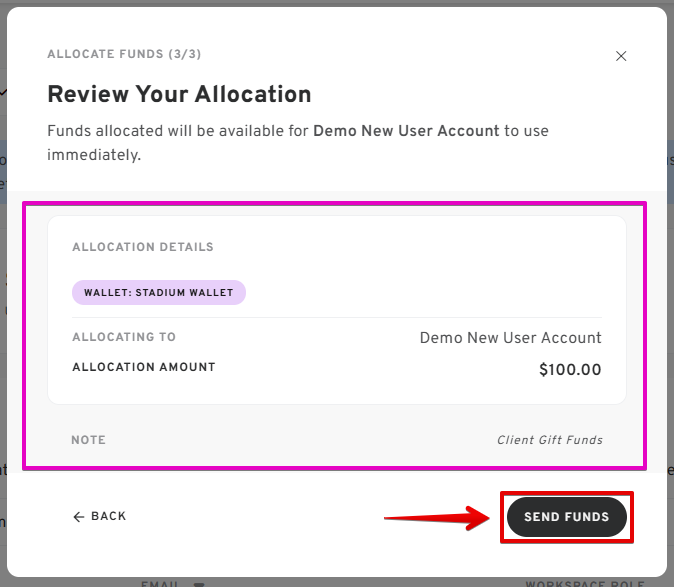This screenshot has height=587, width=674.
Task: Click the Review Your Allocation heading
Action: (x=179, y=94)
